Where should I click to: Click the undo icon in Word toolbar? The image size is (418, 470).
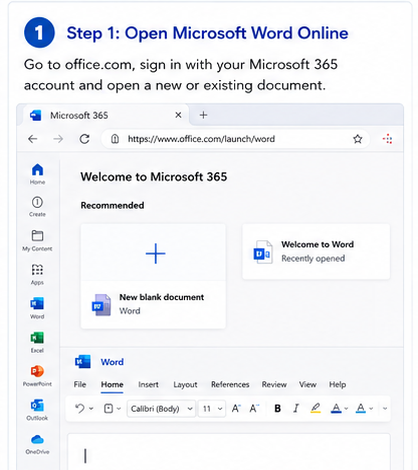(80, 408)
